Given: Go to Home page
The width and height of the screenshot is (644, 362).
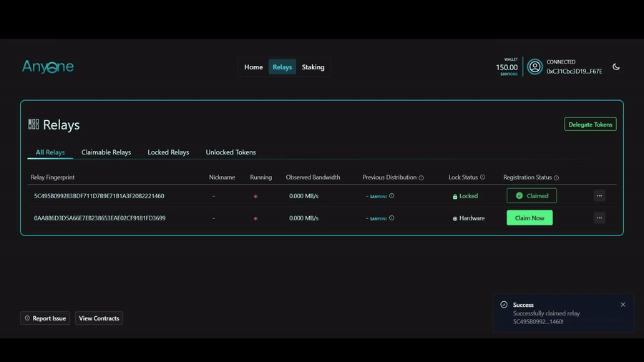Looking at the screenshot, I should (x=253, y=67).
